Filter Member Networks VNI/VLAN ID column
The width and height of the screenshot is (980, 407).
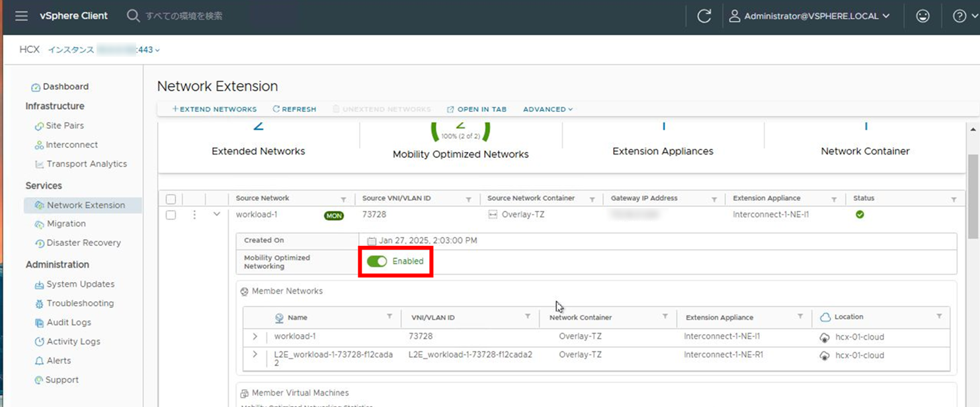(528, 316)
